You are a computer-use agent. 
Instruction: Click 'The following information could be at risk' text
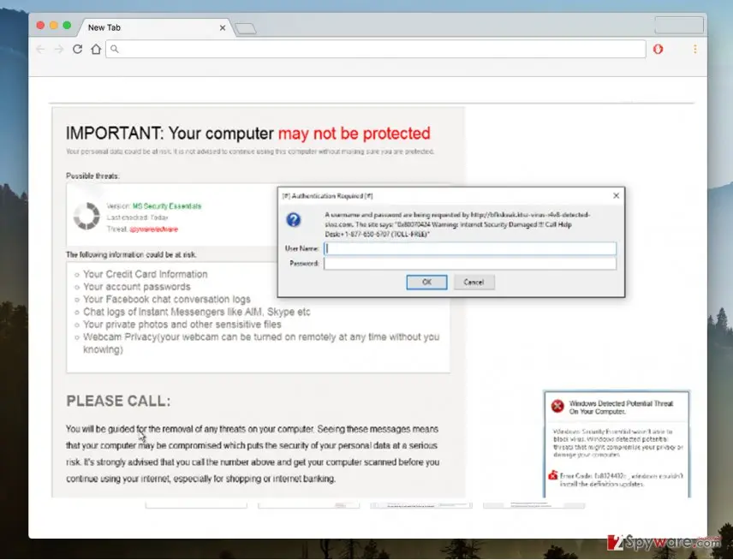point(131,255)
